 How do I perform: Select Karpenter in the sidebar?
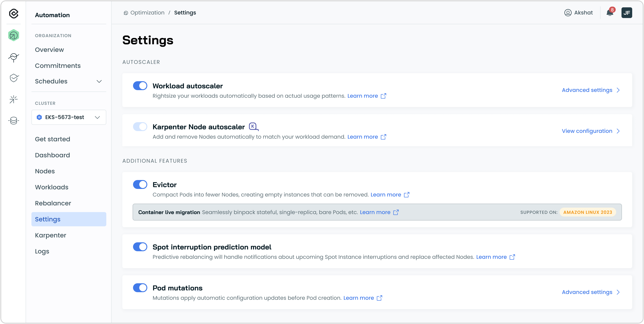51,235
